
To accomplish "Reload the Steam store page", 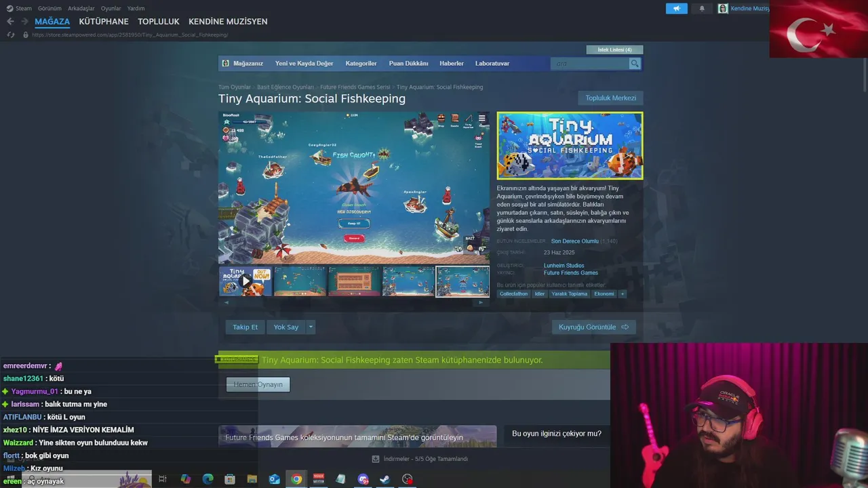I will click(10, 35).
